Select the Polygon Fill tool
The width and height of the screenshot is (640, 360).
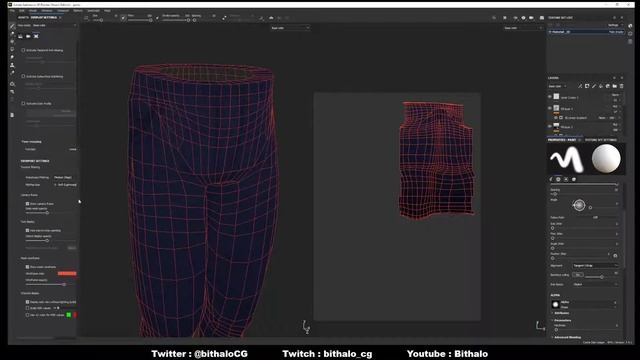tap(12, 49)
